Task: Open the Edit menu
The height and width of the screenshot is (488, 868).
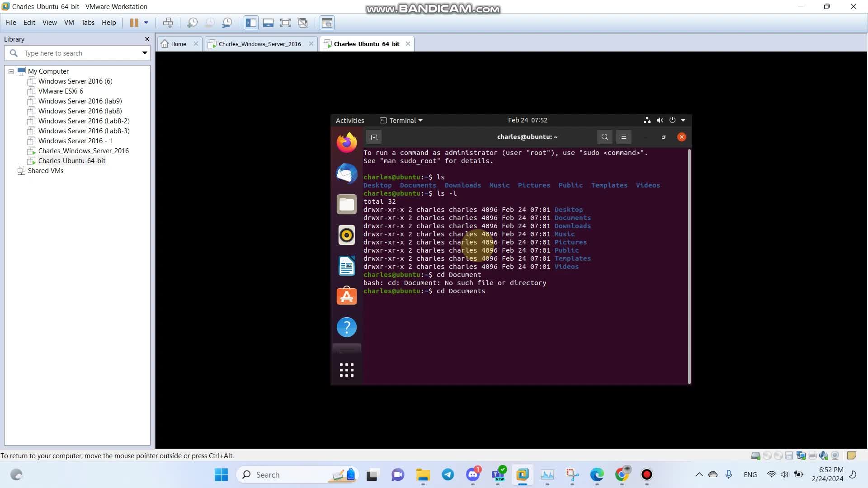Action: click(29, 23)
